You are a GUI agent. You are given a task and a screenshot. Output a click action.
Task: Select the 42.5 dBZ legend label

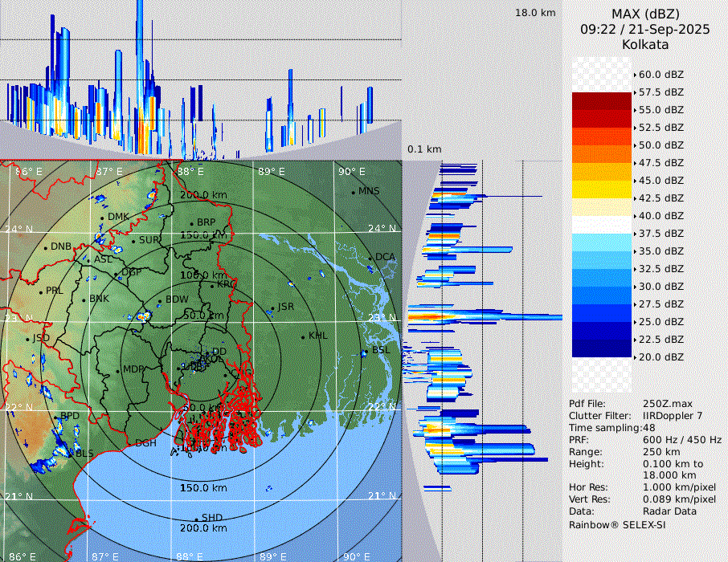(x=661, y=198)
